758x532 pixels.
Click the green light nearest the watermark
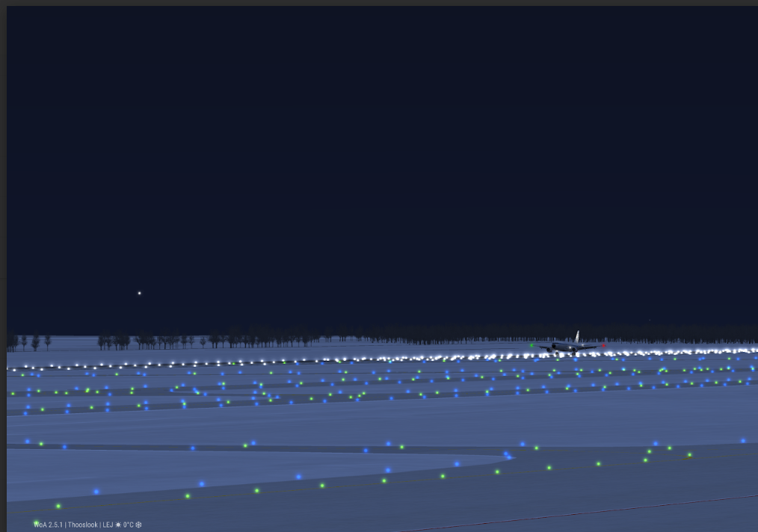click(x=58, y=507)
